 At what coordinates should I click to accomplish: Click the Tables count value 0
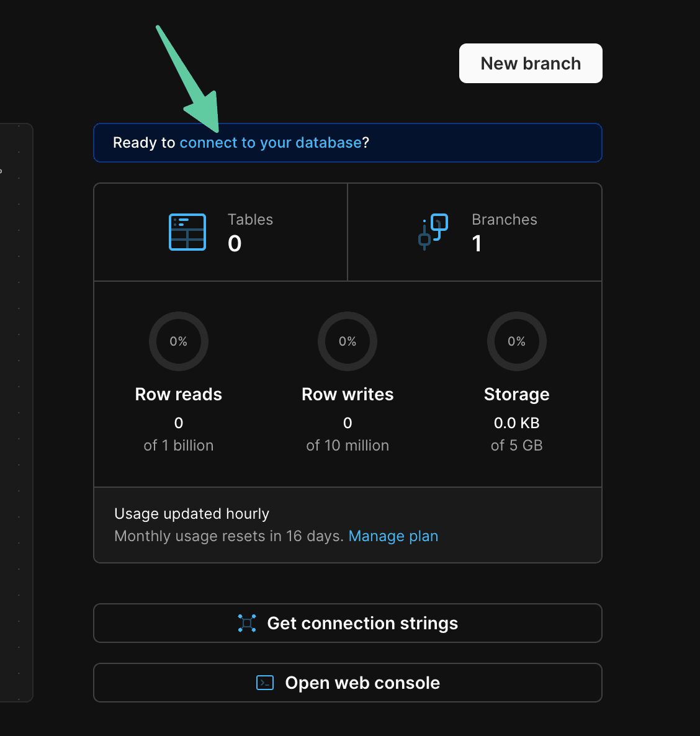point(235,244)
